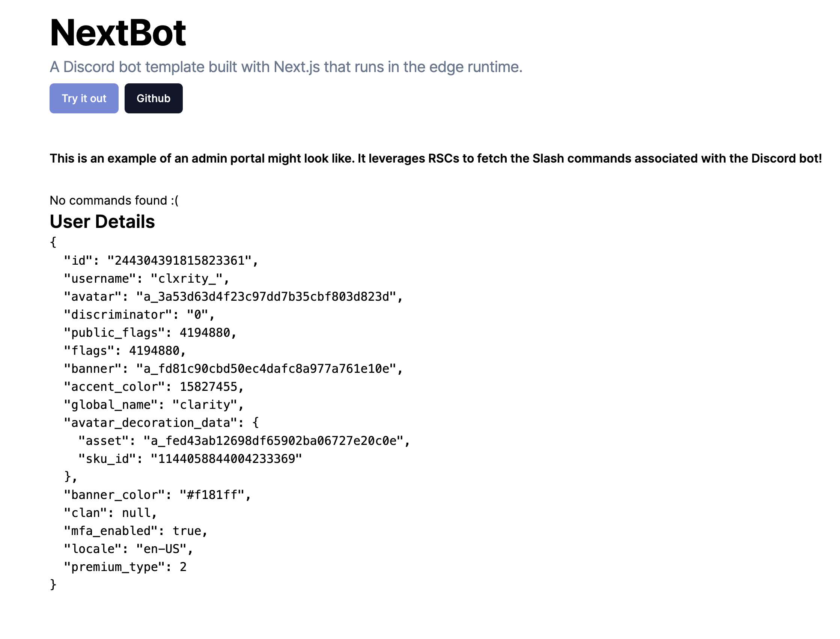Image resolution: width=840 pixels, height=639 pixels.
Task: Click the NextBot page title
Action: click(x=118, y=33)
